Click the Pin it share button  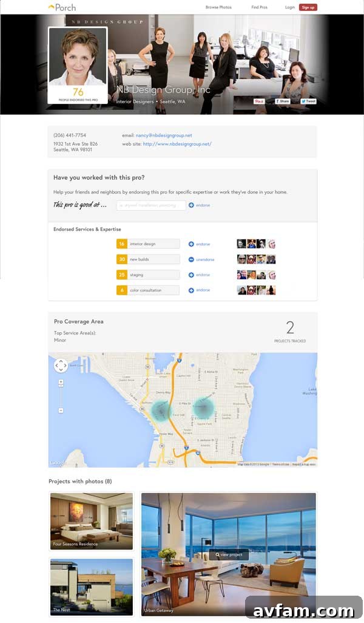(259, 101)
